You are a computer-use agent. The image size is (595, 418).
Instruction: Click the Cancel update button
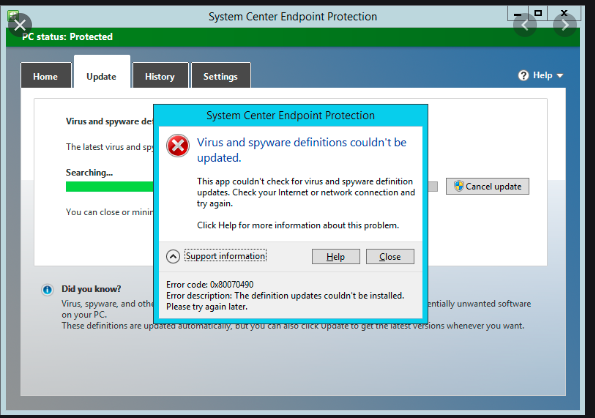click(x=488, y=186)
